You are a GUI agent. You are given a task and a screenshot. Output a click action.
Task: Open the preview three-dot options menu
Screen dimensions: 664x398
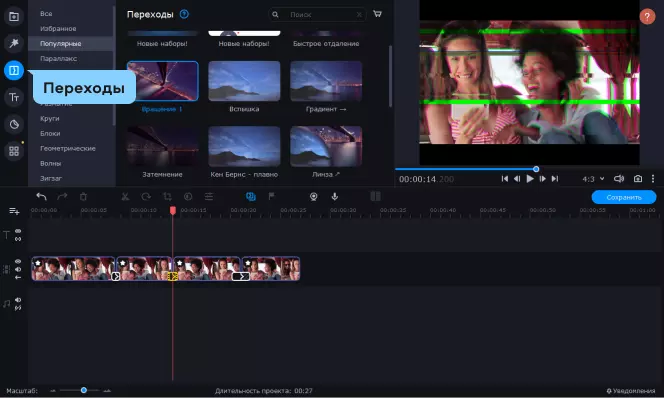tap(653, 179)
